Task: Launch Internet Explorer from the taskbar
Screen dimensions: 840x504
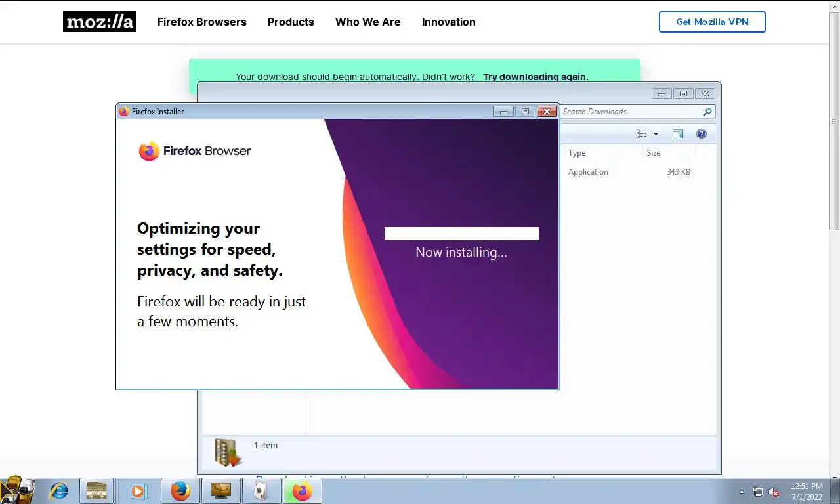Action: coord(59,491)
